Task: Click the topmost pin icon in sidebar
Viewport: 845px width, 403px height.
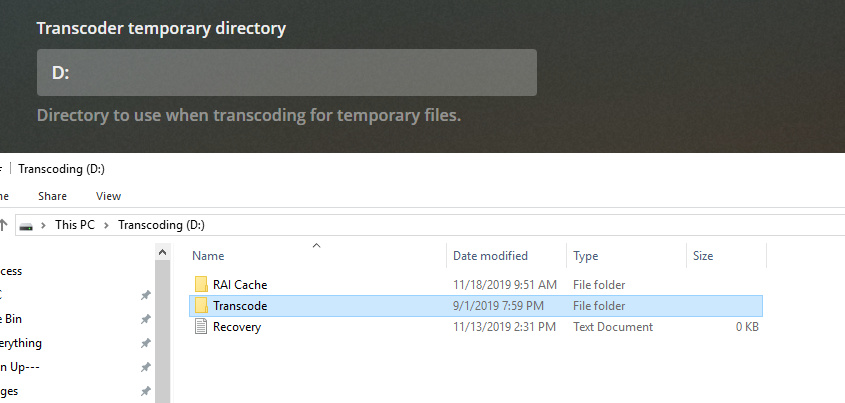Action: [x=145, y=295]
